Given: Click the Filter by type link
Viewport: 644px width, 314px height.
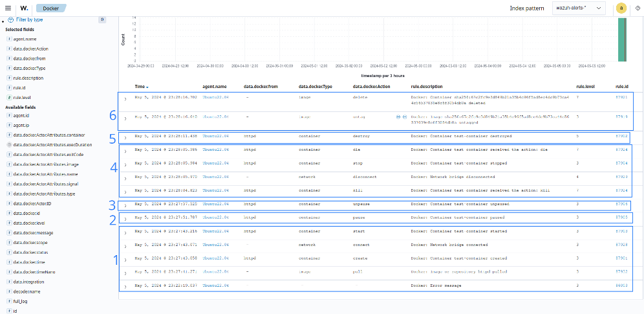Looking at the screenshot, I should point(29,19).
